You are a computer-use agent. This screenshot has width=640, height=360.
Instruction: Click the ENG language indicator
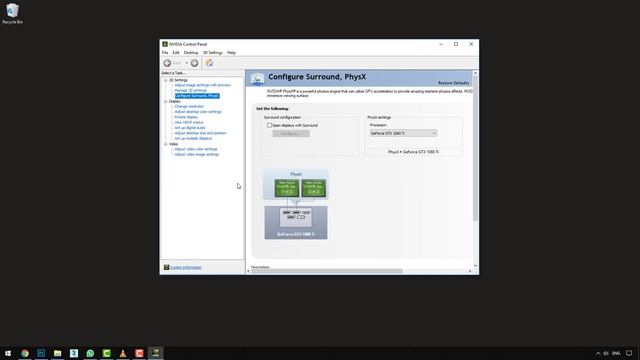[x=616, y=353]
